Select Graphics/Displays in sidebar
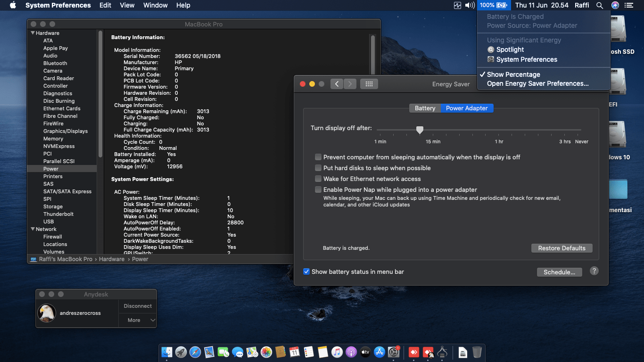 (66, 131)
